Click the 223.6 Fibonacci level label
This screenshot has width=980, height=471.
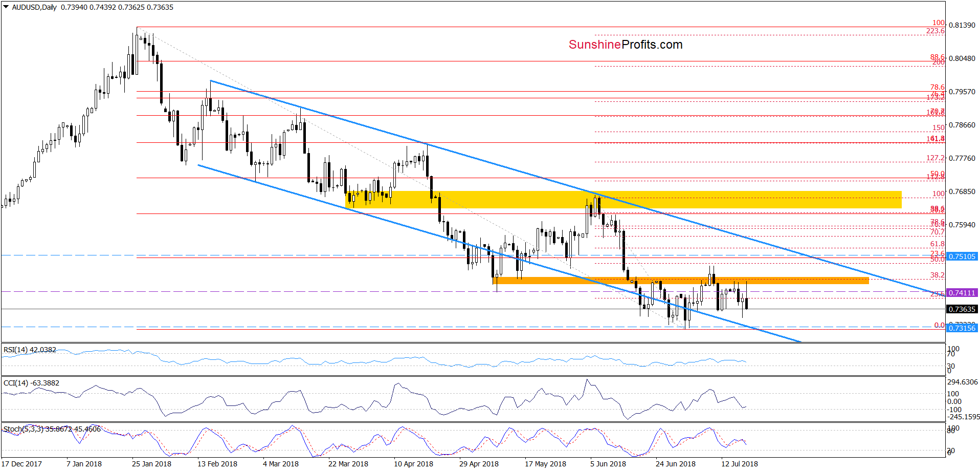[x=936, y=31]
